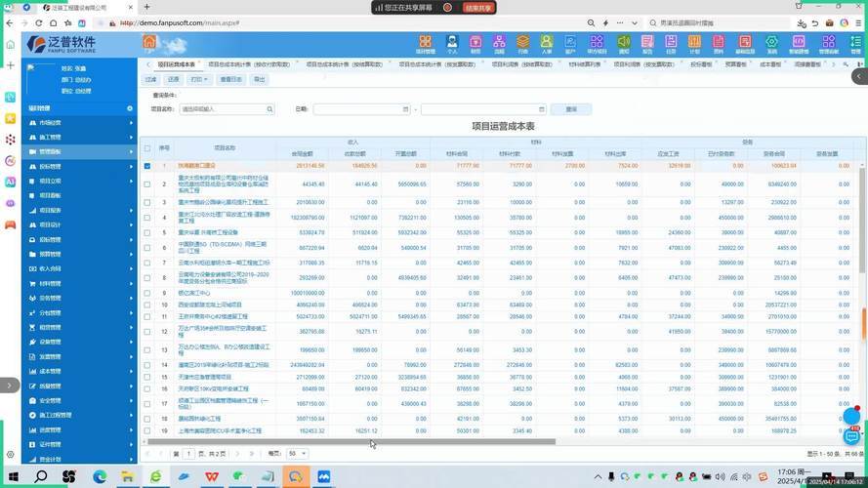Open the 人事 module icon
Viewport: 868px width, 488px height.
click(x=547, y=43)
